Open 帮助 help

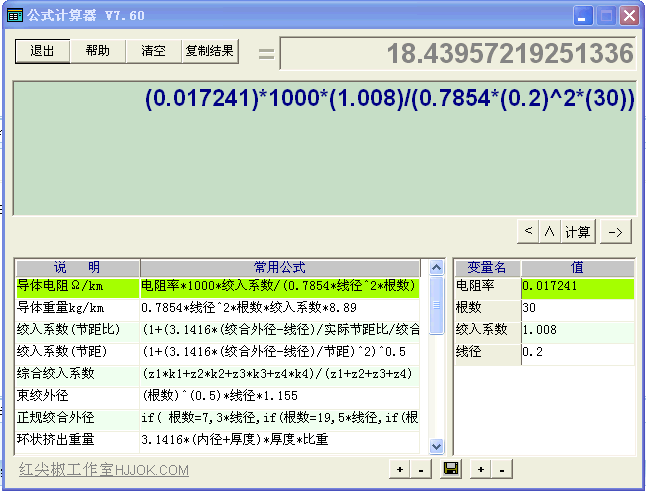pyautogui.click(x=98, y=51)
